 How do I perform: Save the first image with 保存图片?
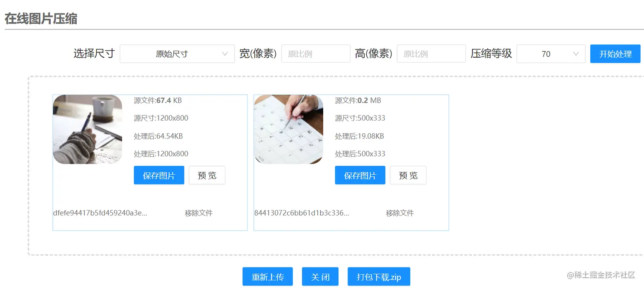pos(159,175)
